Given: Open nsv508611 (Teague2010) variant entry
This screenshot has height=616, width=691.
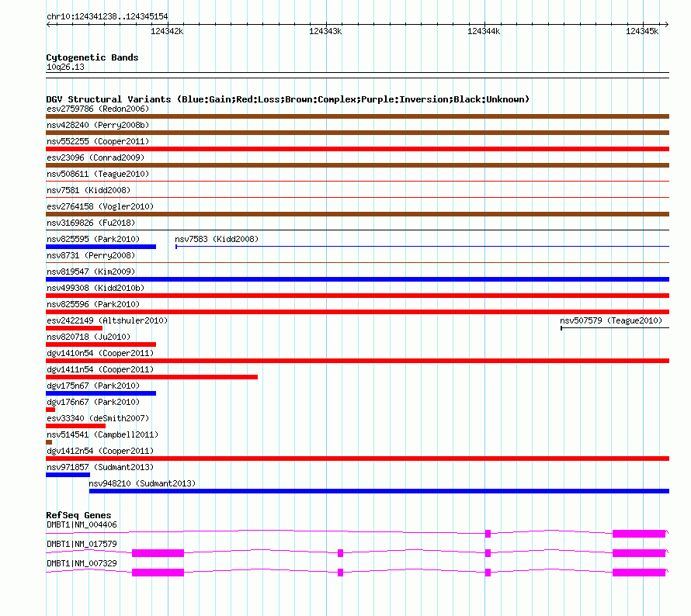Looking at the screenshot, I should tap(98, 174).
